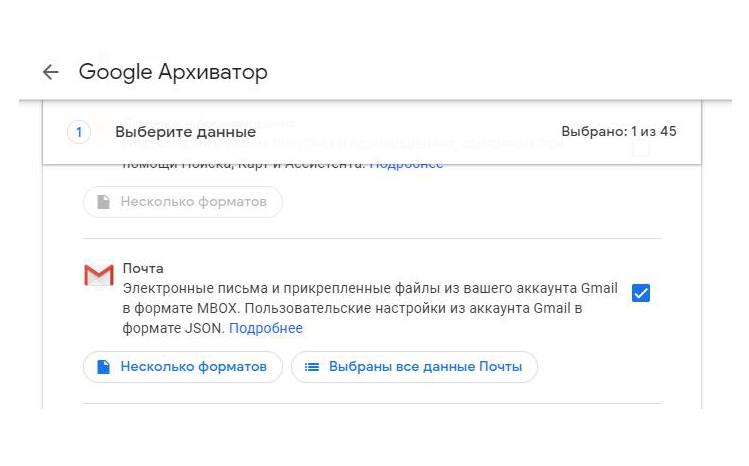Image resolution: width=749 pixels, height=466 pixels.
Task: Open the Подробнее link after формате JSON
Action: click(266, 328)
